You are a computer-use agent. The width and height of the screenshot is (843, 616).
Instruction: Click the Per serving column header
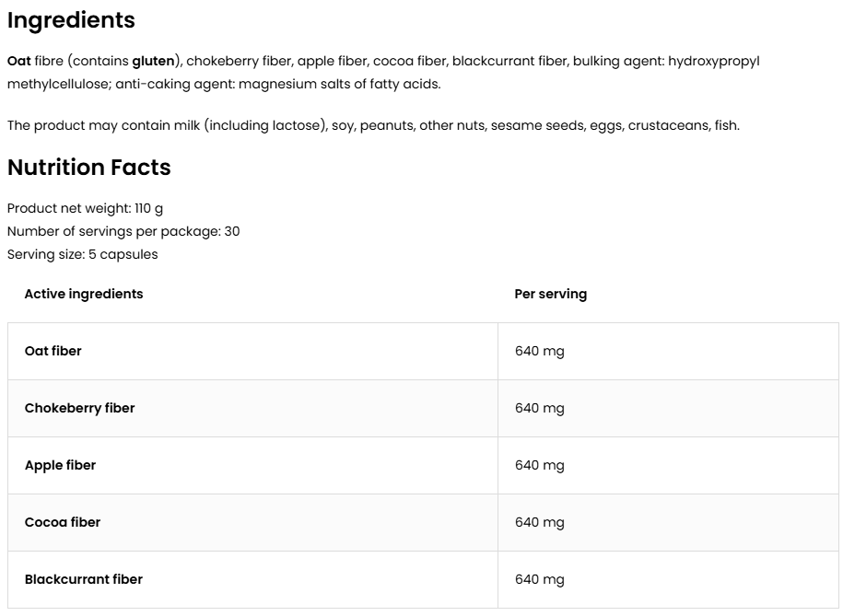pos(550,294)
